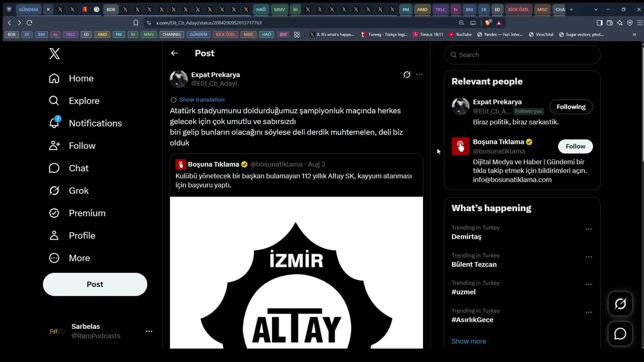Open the tab groups grid icon in bookmarks bar

click(x=297, y=35)
